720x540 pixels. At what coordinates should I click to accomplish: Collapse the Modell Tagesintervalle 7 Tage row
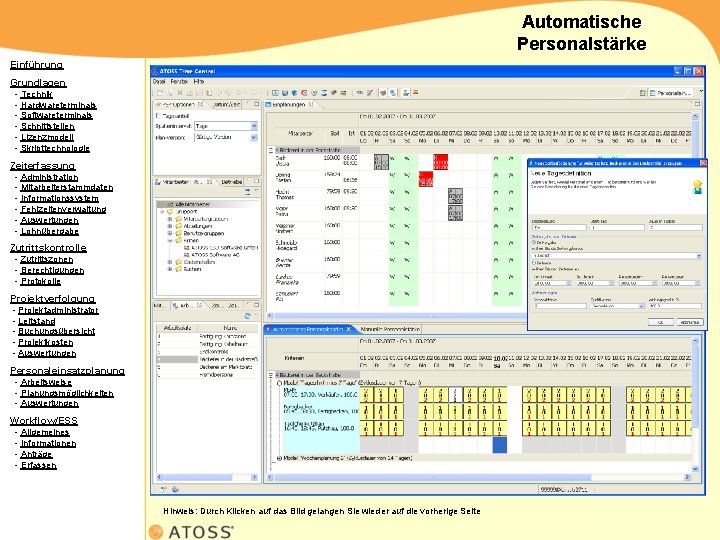tap(279, 382)
